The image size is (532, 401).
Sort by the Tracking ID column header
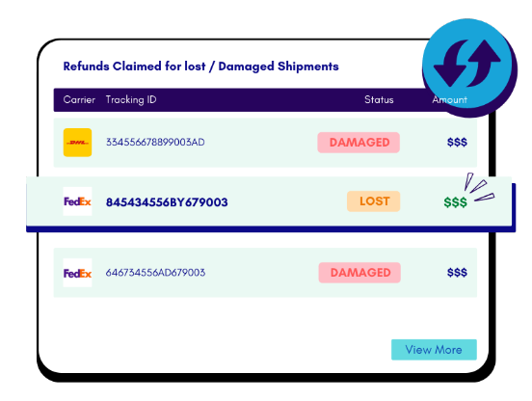coord(131,99)
